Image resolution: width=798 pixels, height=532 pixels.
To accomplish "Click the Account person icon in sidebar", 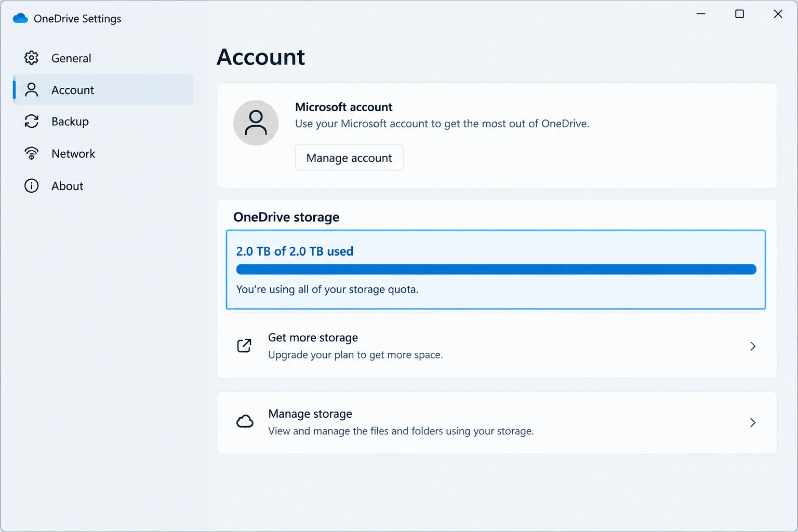I will [x=32, y=90].
